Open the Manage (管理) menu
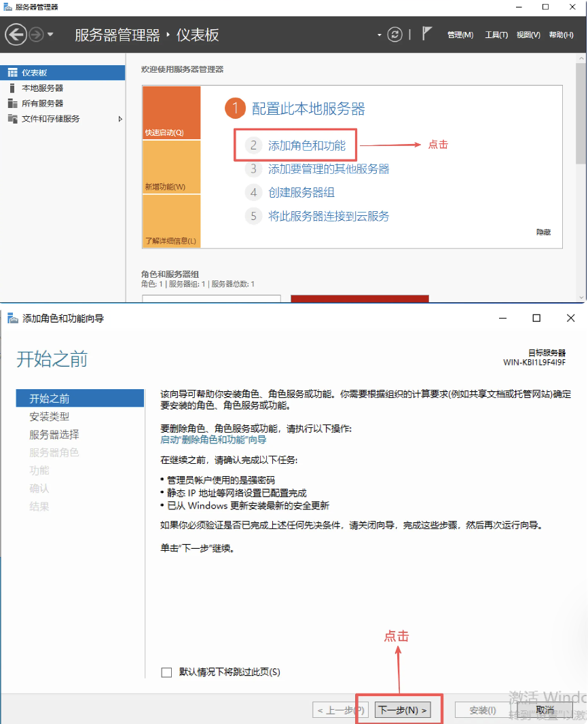 coord(460,35)
